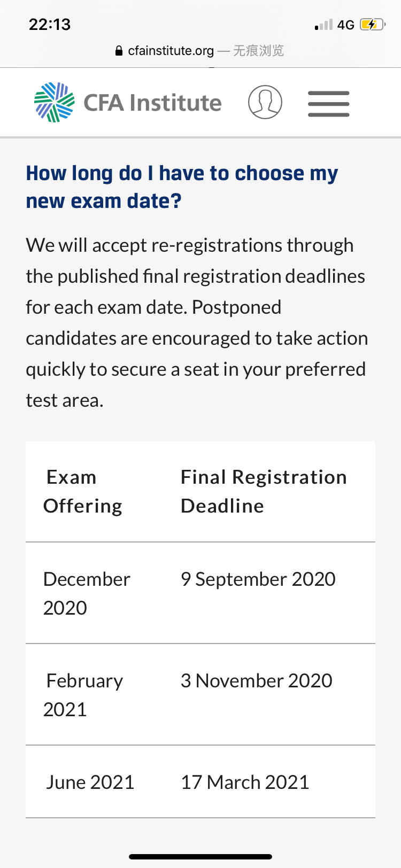The width and height of the screenshot is (401, 868).
Task: Tap the user profile icon
Action: pos(265,102)
